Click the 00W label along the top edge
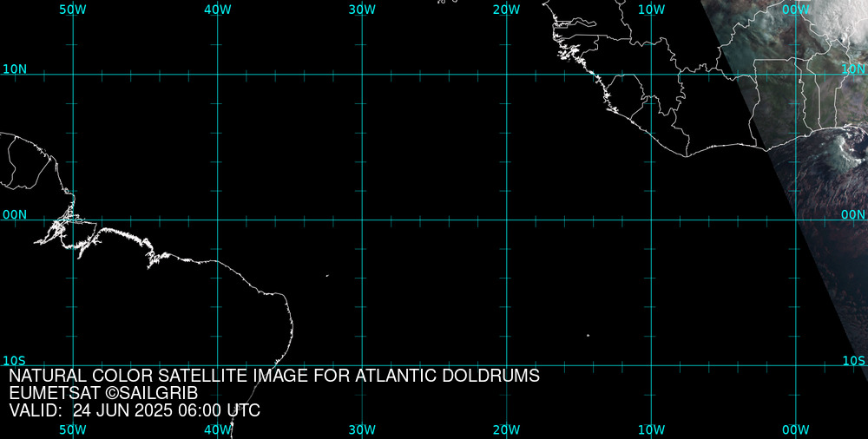868x439 pixels. click(796, 10)
